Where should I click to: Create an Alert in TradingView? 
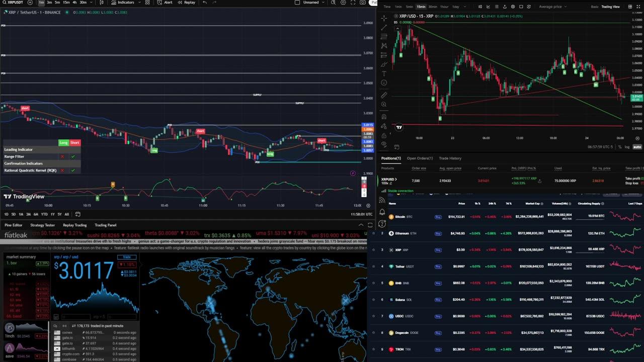(x=165, y=3)
